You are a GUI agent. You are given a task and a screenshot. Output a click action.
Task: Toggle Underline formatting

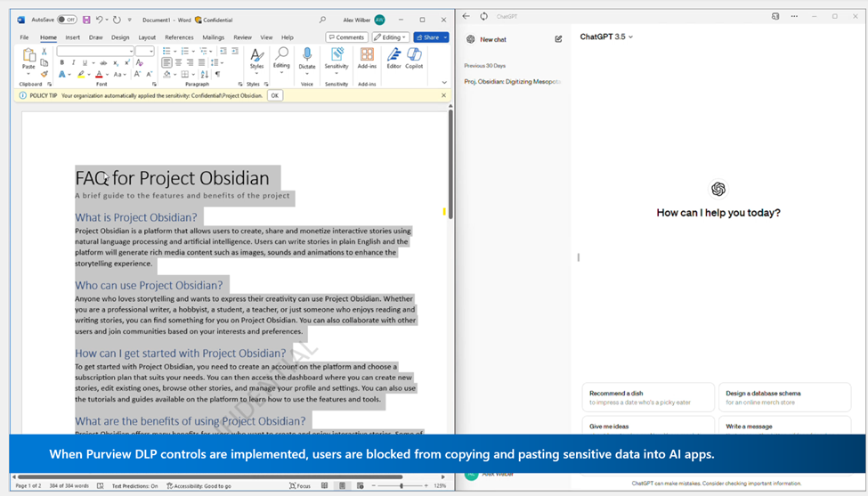pyautogui.click(x=85, y=62)
